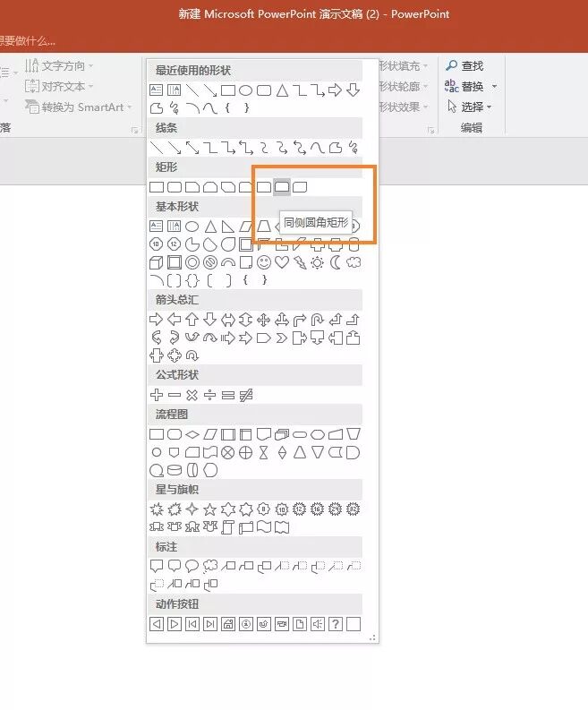The height and width of the screenshot is (710, 588).
Task: Insert the cloud callout shape
Action: click(x=209, y=566)
